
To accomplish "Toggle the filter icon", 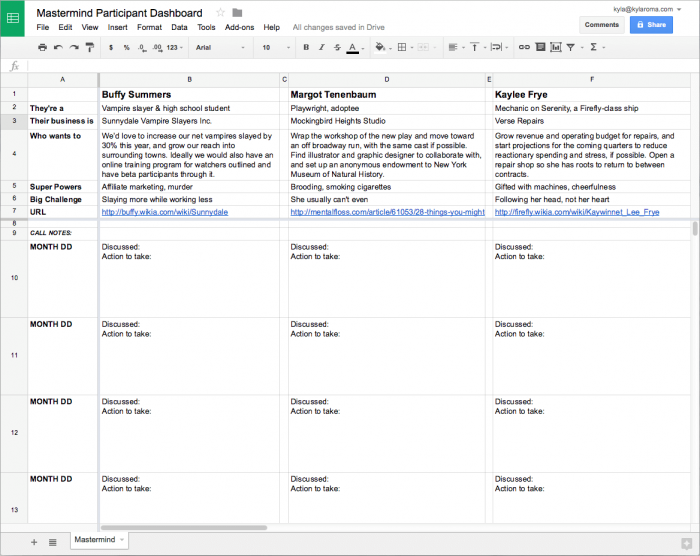I will point(571,47).
